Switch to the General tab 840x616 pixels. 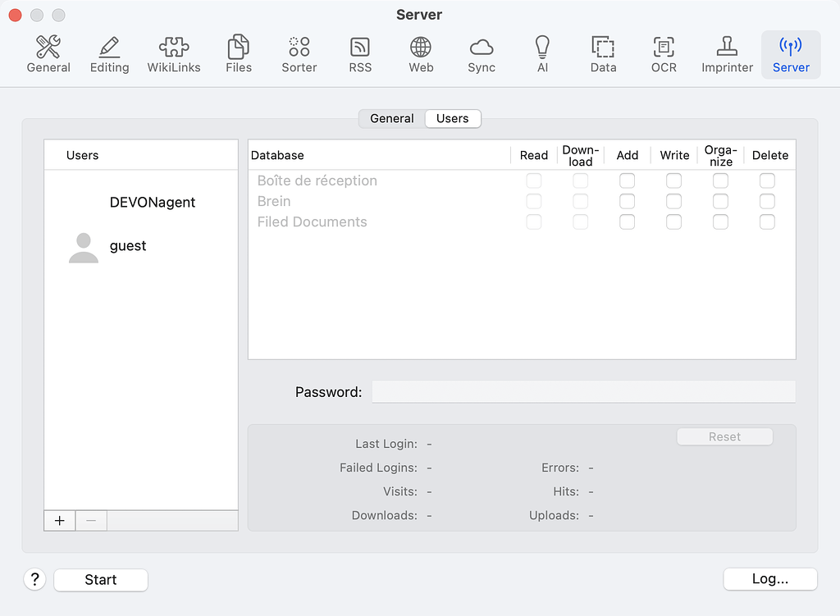tap(391, 118)
